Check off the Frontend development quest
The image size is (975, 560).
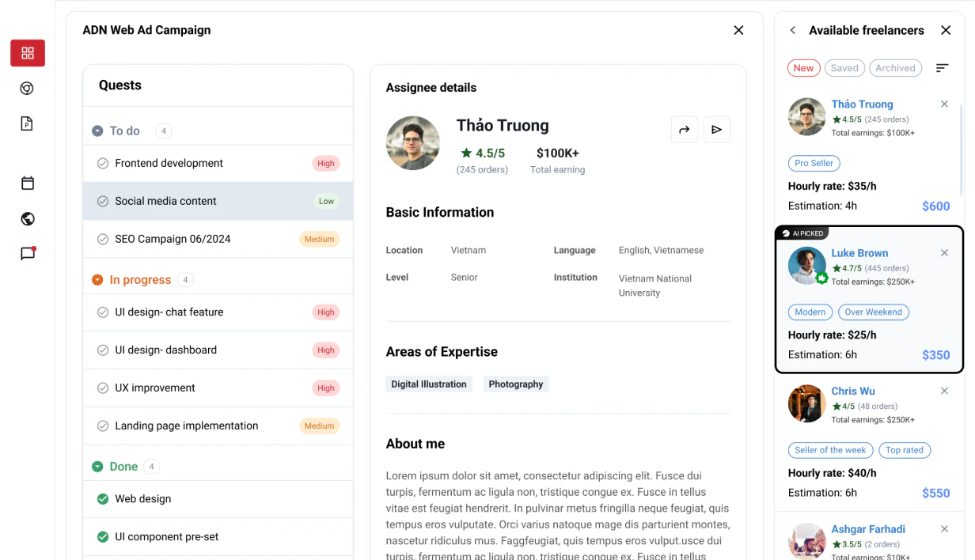point(103,163)
